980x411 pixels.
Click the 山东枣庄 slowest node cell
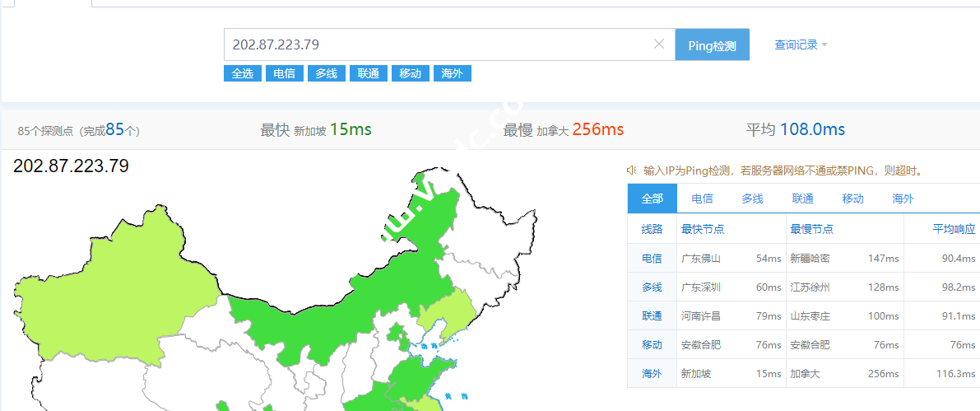[x=810, y=316]
